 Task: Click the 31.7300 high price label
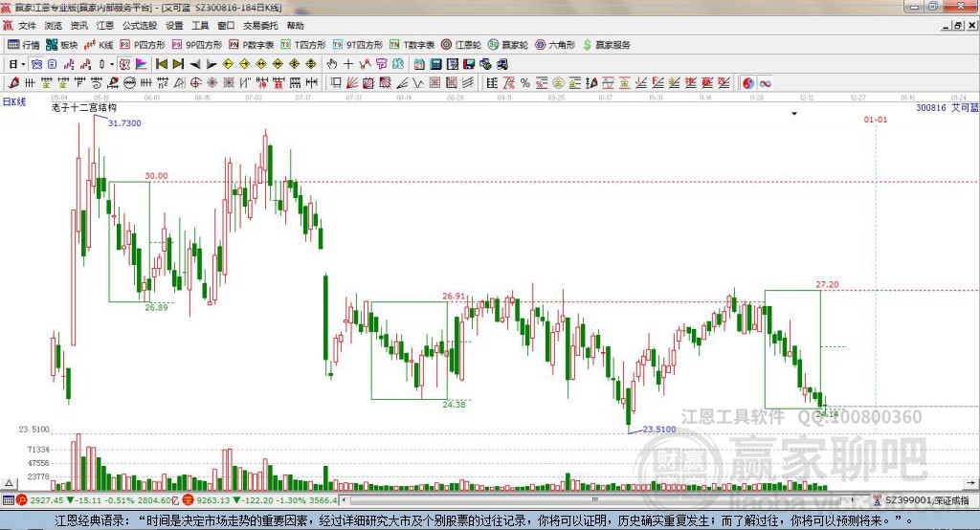[x=124, y=123]
